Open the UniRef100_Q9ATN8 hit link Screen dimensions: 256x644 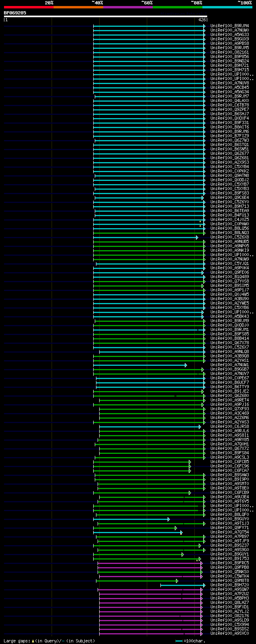click(x=230, y=175)
